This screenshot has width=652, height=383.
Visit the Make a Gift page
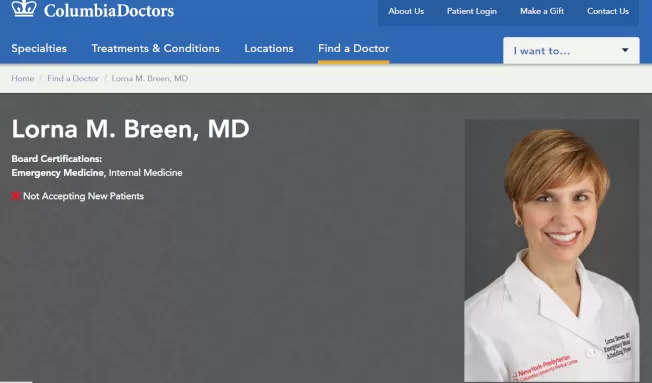pos(542,11)
